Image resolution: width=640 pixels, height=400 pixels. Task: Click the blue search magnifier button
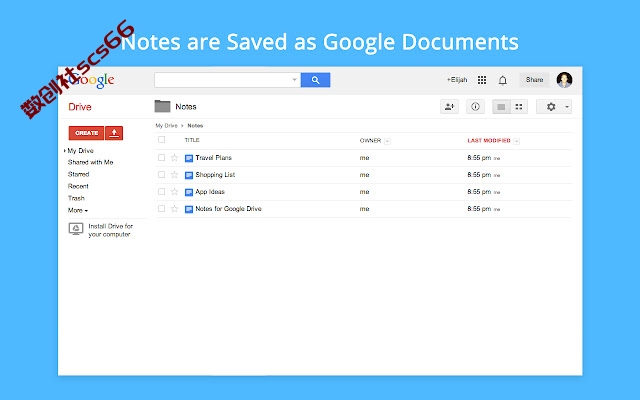coord(316,80)
